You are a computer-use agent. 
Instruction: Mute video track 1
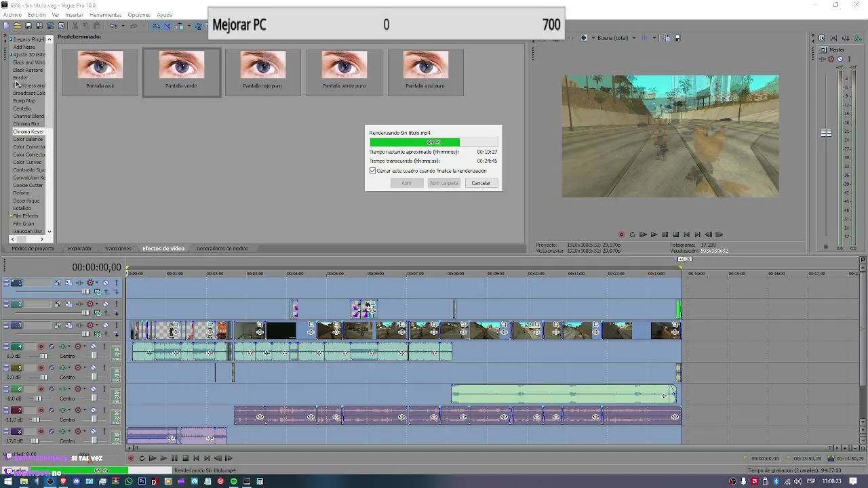coord(106,283)
